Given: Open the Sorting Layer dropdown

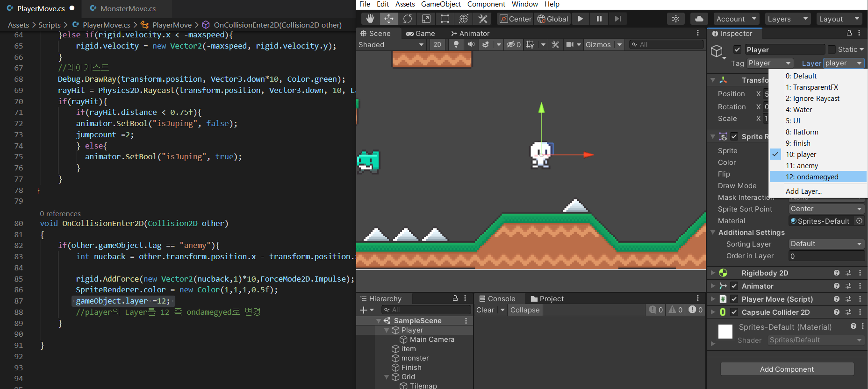Looking at the screenshot, I should pos(826,244).
